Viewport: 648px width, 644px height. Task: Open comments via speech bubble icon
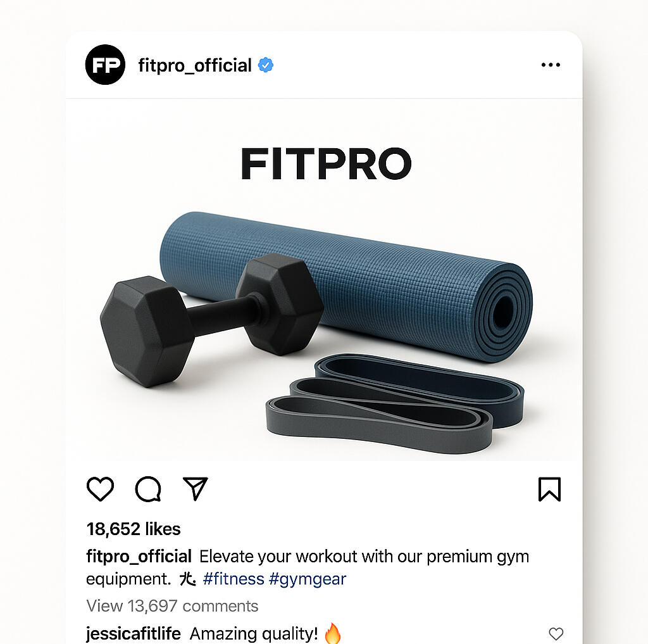coord(148,489)
